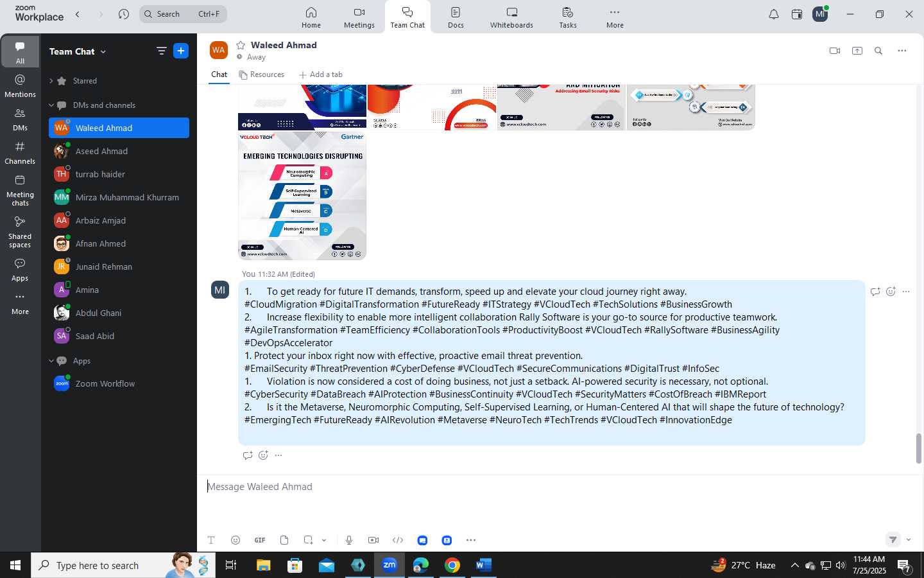Click the Search box
This screenshot has height=578, width=924.
click(183, 14)
